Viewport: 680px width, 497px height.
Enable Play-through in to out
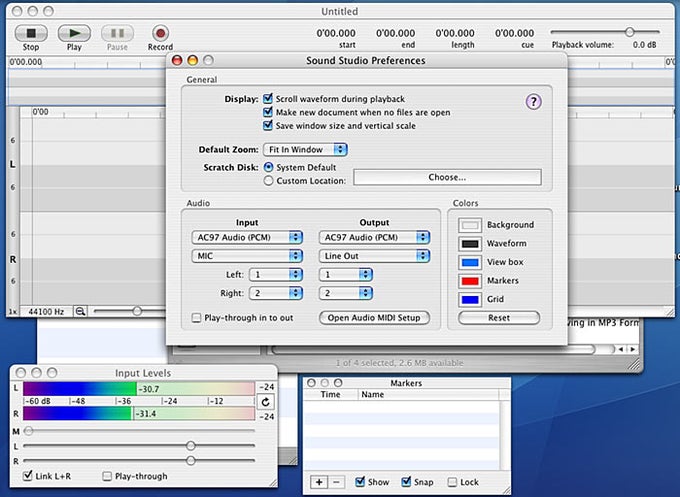(x=196, y=318)
